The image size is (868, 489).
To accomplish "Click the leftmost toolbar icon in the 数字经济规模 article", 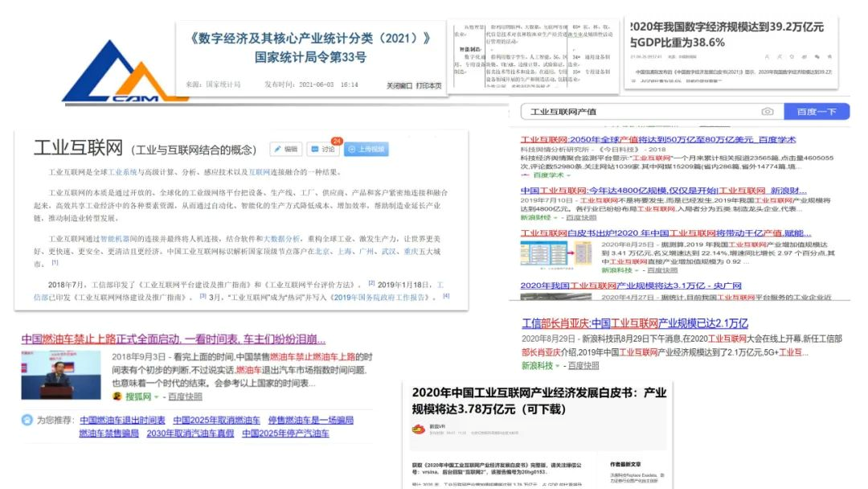I will [767, 56].
